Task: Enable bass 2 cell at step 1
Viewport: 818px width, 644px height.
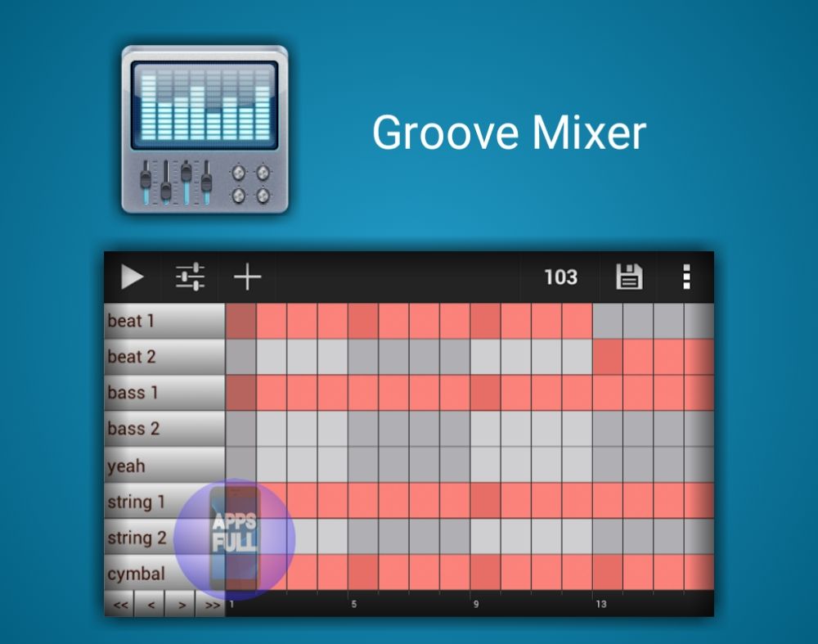Action: (x=241, y=429)
